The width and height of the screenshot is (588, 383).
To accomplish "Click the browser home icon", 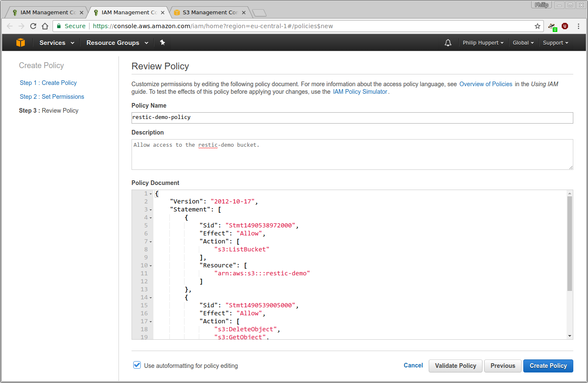I will coord(45,26).
